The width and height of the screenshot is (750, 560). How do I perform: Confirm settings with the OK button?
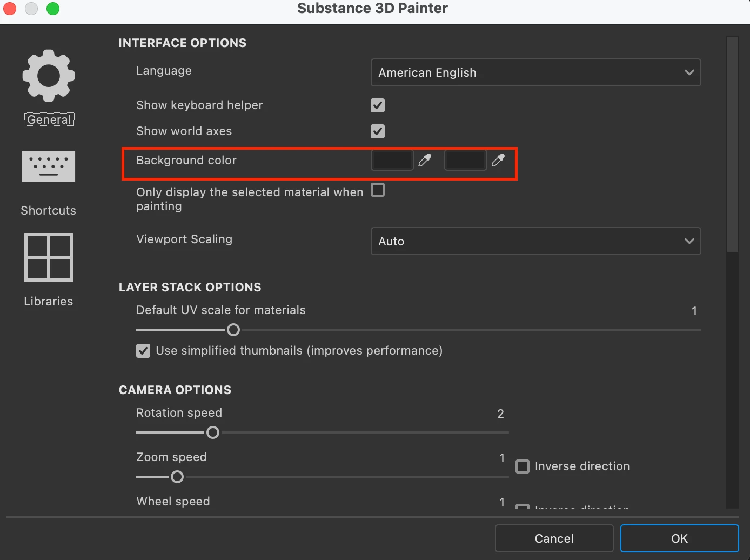[x=680, y=538]
